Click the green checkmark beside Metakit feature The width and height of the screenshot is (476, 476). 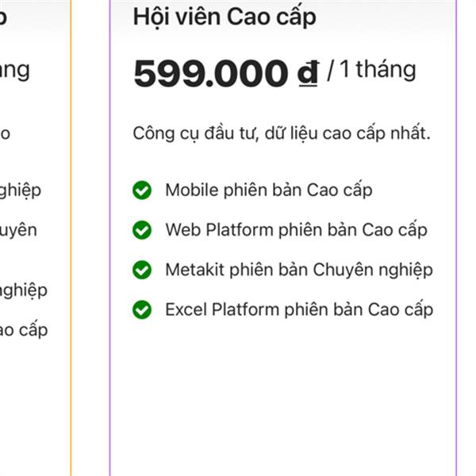coord(142,270)
